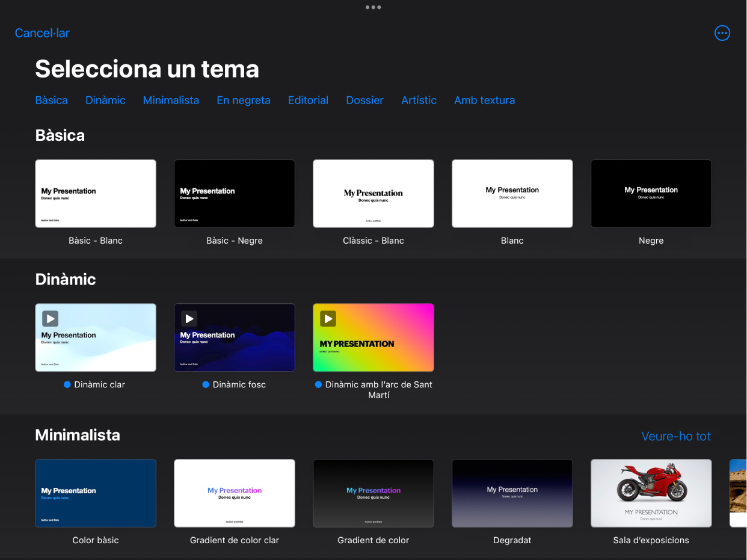The height and width of the screenshot is (560, 747).
Task: Open Veure-ho tot link for Minimalista
Action: click(676, 436)
